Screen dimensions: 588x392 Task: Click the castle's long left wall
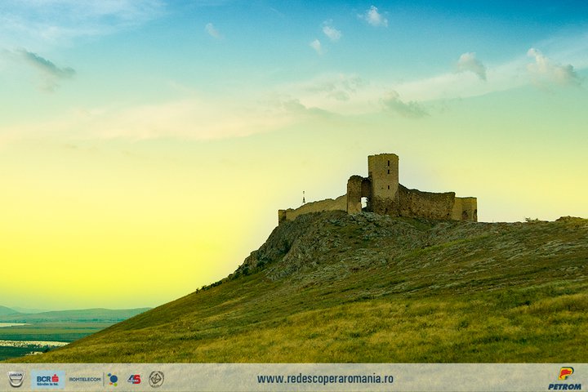pos(314,207)
